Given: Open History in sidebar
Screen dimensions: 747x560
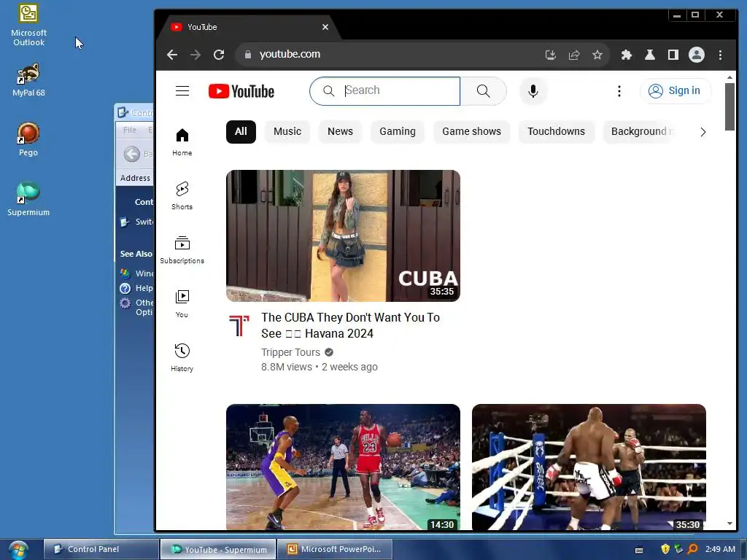Looking at the screenshot, I should tap(182, 357).
